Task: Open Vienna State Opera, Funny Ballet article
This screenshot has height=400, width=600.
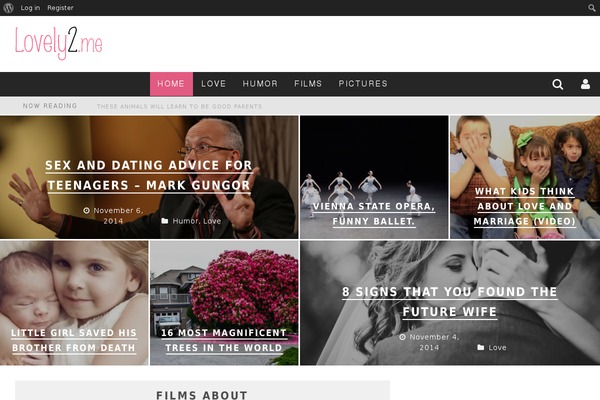Action: pyautogui.click(x=374, y=214)
